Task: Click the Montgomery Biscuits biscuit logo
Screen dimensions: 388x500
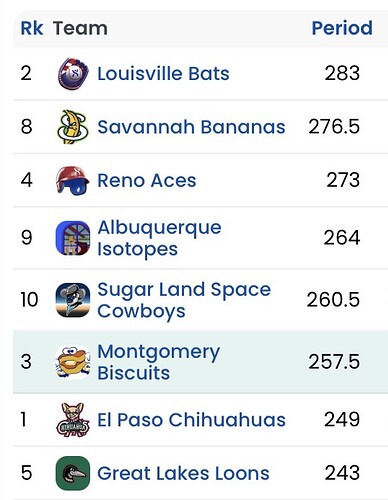Action: pos(73,362)
